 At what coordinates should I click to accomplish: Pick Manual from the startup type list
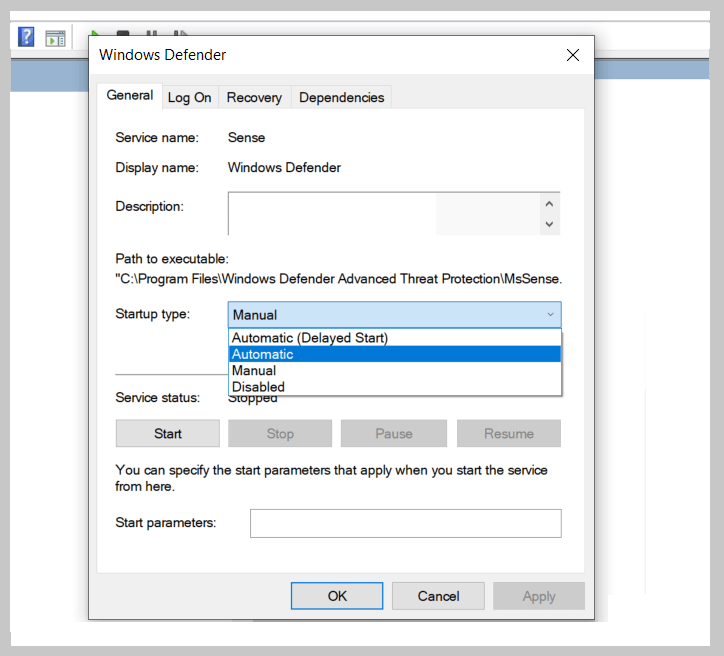pyautogui.click(x=395, y=370)
